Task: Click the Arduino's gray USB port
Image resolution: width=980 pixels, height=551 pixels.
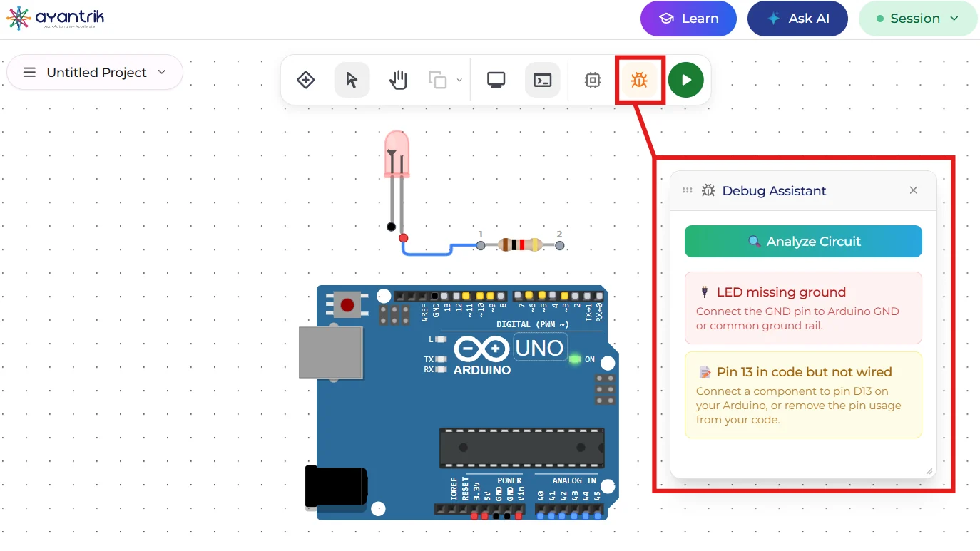Action: tap(330, 352)
